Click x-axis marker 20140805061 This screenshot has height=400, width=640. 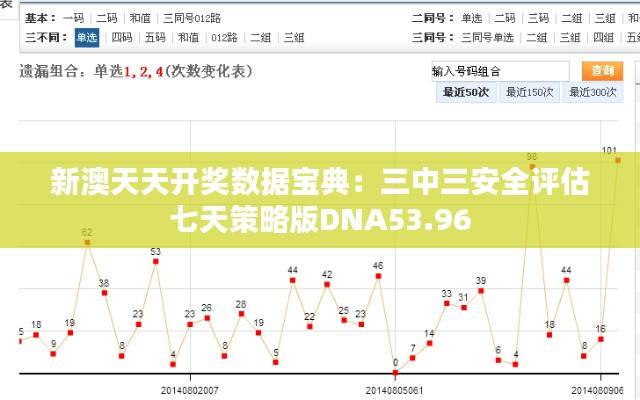(x=395, y=389)
